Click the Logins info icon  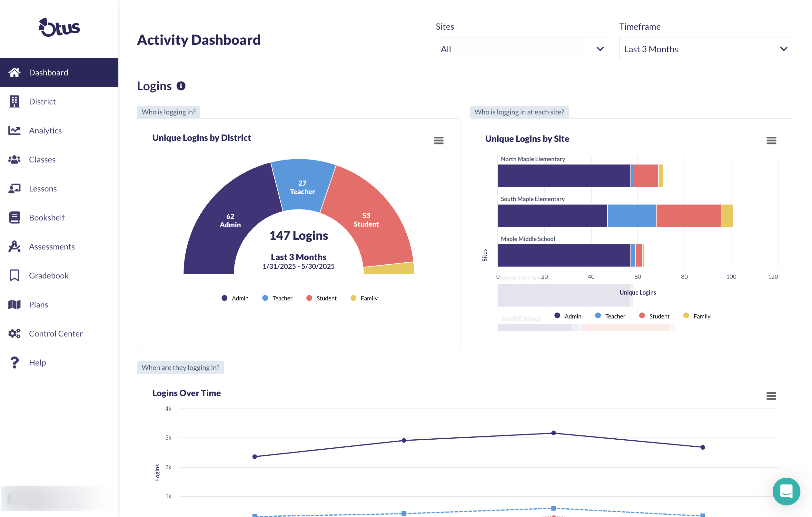point(181,86)
